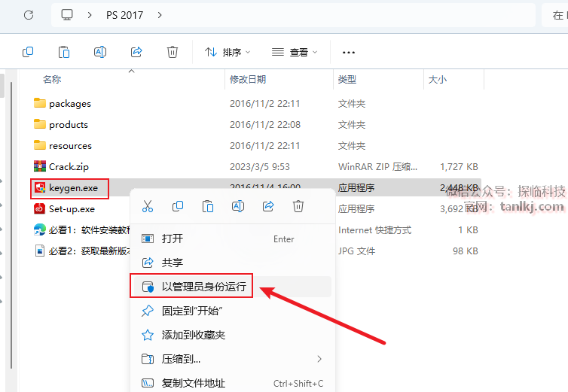Image resolution: width=568 pixels, height=392 pixels.
Task: Click context menu Paste icon
Action: (x=208, y=206)
